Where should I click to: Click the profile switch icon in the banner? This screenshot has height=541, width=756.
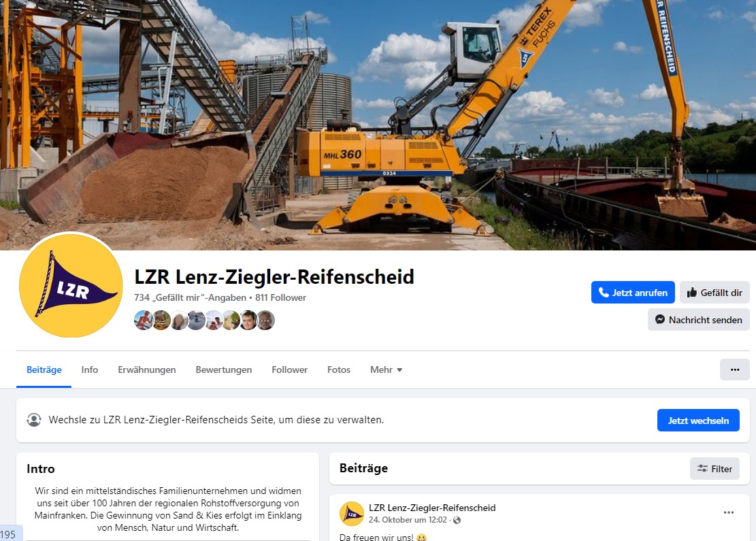34,419
